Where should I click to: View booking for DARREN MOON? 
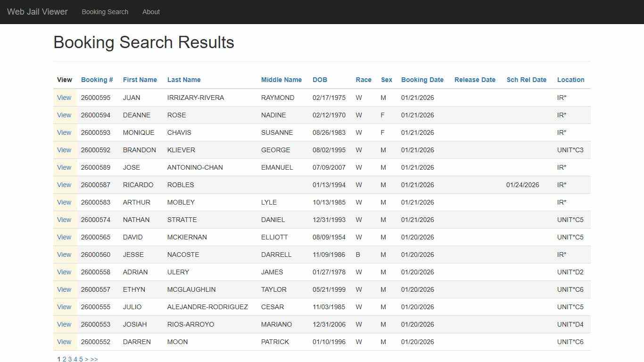[x=64, y=342]
